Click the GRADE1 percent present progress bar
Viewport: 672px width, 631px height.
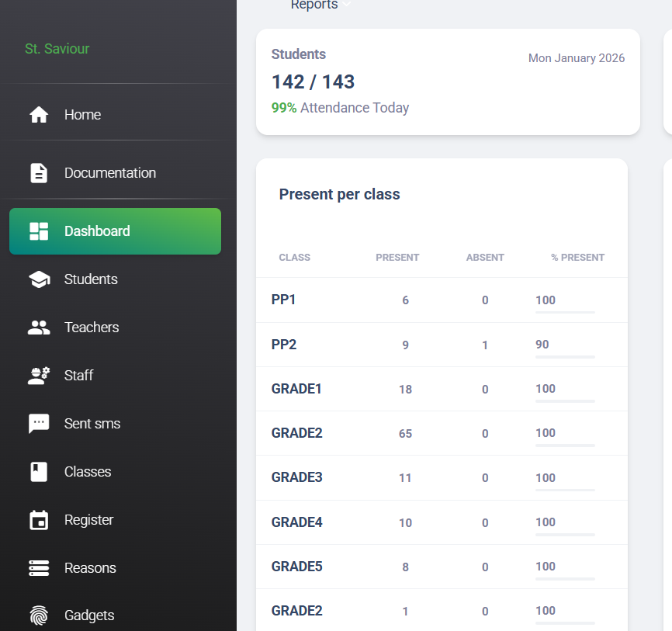coord(565,400)
